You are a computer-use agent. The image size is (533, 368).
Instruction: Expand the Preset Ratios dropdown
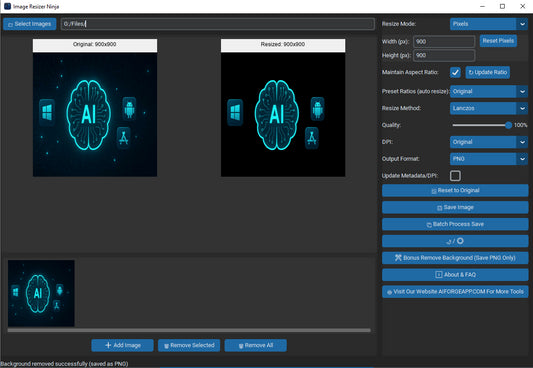point(488,91)
